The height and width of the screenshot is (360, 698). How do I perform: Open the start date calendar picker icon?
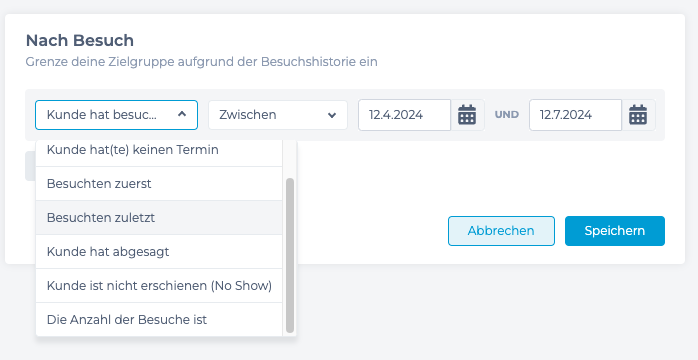pyautogui.click(x=467, y=115)
